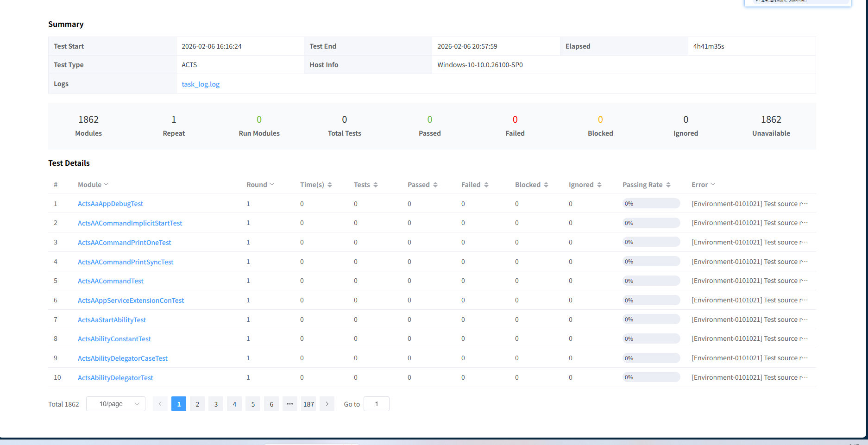
Task: Open ActsAACommandImplicitStartTest module link
Action: pos(130,223)
